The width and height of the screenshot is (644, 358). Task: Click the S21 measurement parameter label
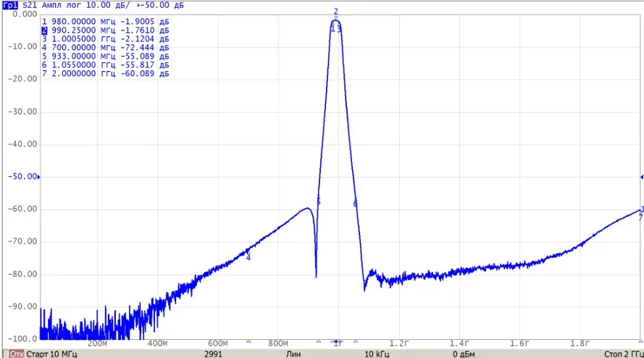[30, 5]
